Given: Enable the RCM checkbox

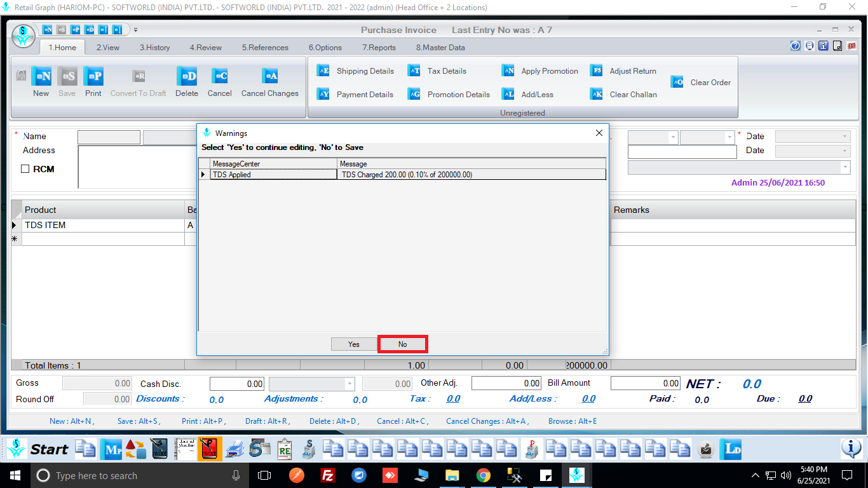Looking at the screenshot, I should pyautogui.click(x=25, y=169).
